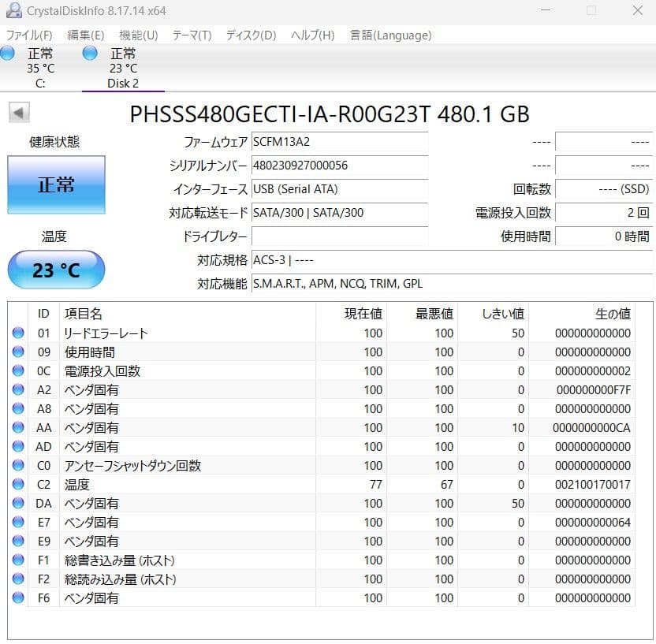Click the drive title PHSSS480GECTI-IA-R00G23T 480.1 GB
The width and height of the screenshot is (656, 644).
point(330,114)
